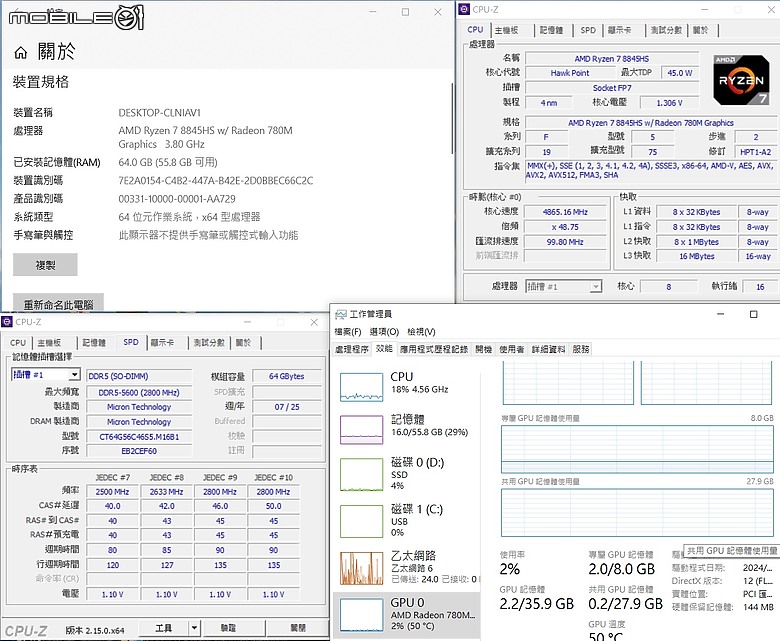Open 記憶體 tab in top CPU-Z window
Screen dimensions: 780x641
552,30
